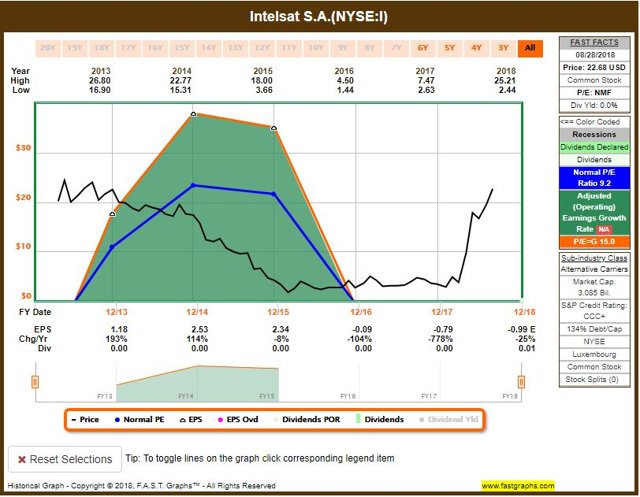640x497 pixels.
Task: Click the 'P/E: NMF' text
Action: [x=594, y=93]
